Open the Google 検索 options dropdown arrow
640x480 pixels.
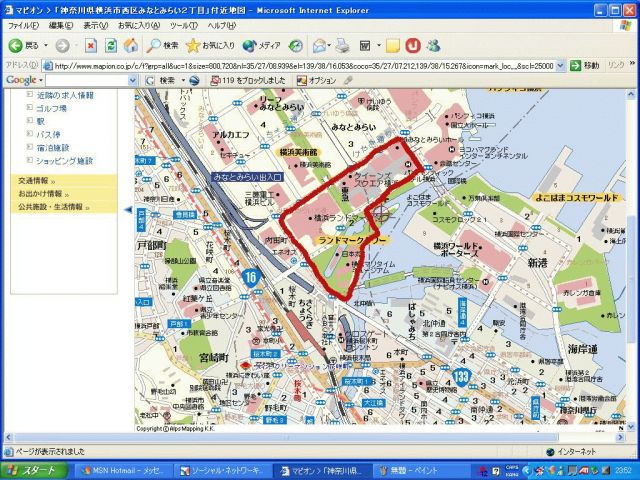click(x=183, y=80)
